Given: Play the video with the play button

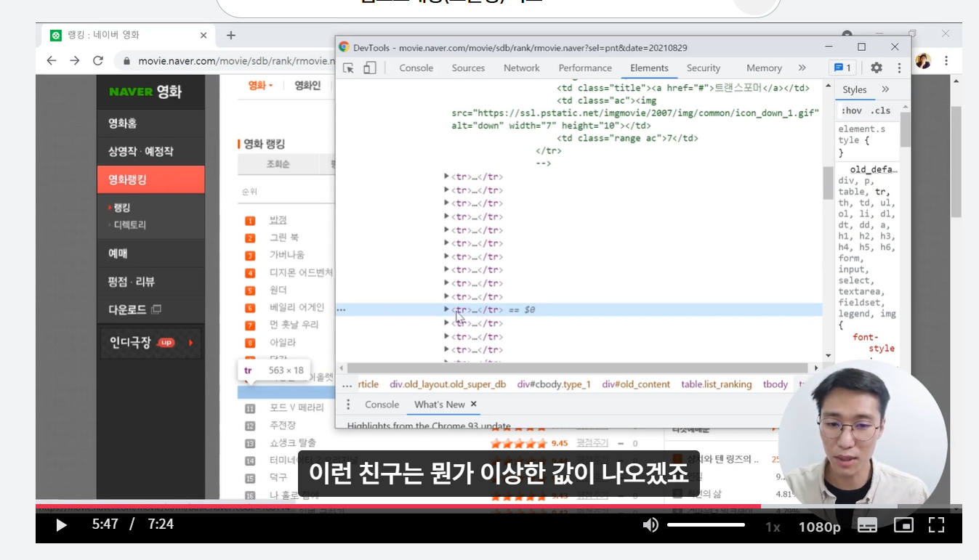Looking at the screenshot, I should click(61, 524).
